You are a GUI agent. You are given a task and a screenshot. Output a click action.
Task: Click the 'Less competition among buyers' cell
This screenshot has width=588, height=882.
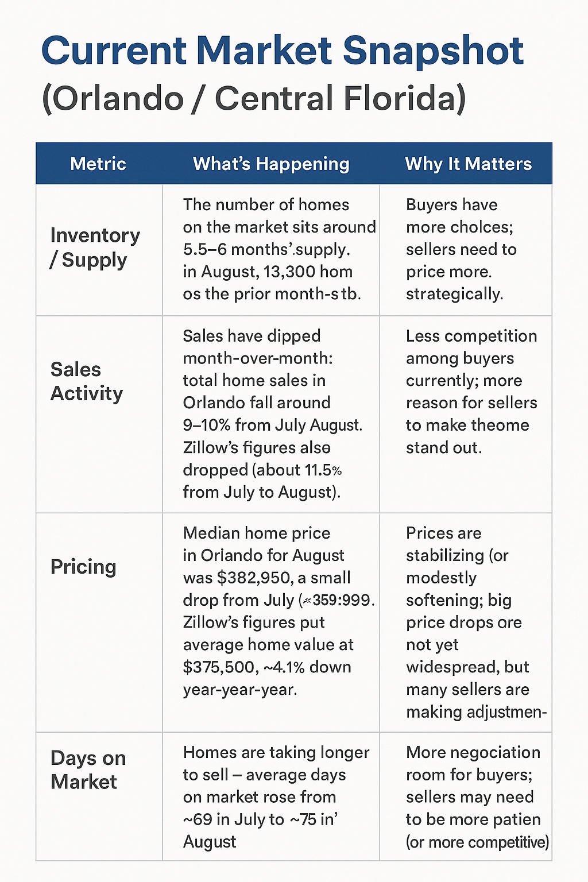coord(471,392)
